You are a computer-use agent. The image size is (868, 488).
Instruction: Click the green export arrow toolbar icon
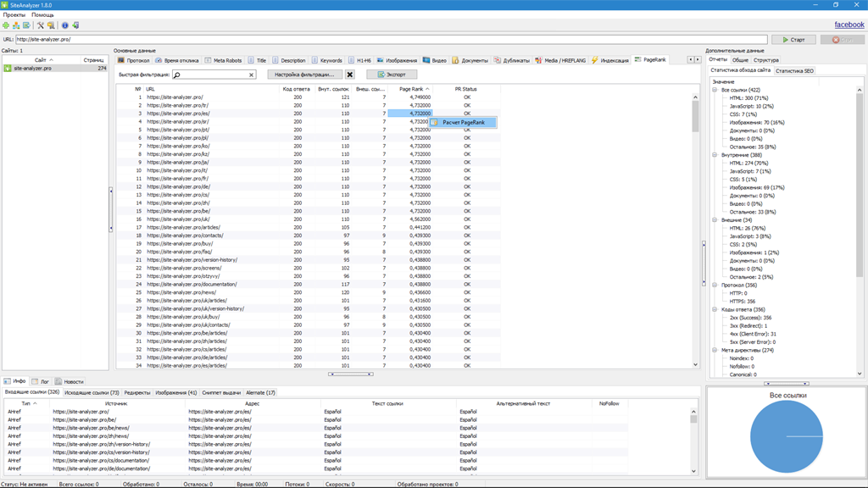tap(25, 25)
